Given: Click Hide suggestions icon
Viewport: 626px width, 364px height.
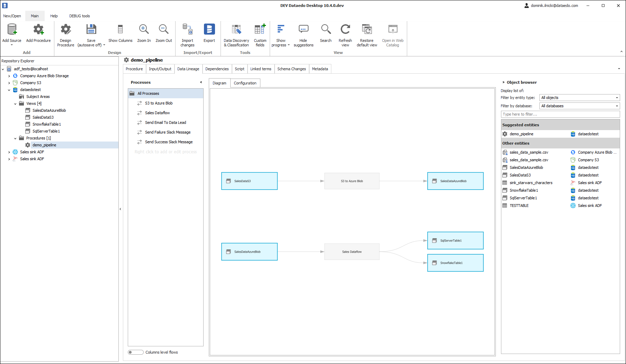Looking at the screenshot, I should click(x=303, y=30).
